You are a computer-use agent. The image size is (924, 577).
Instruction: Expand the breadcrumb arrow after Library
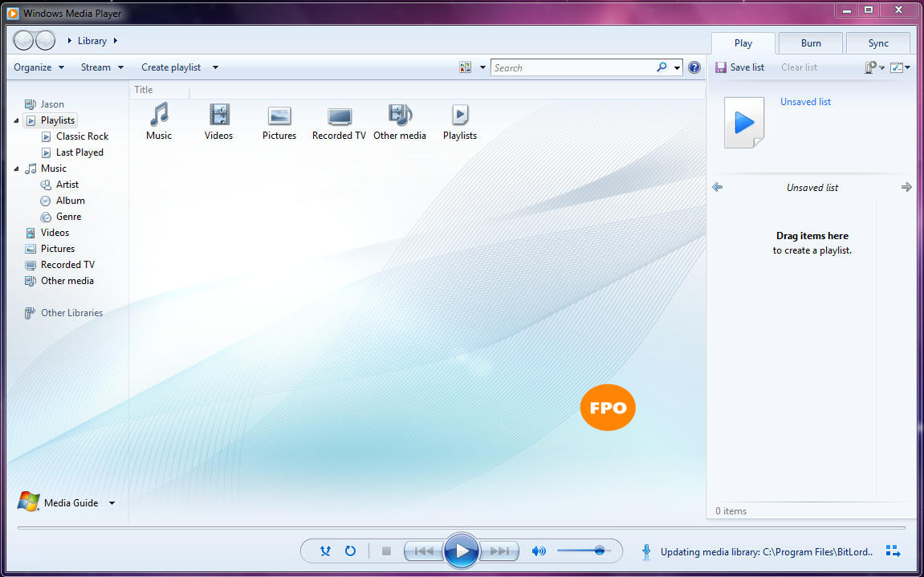click(116, 41)
